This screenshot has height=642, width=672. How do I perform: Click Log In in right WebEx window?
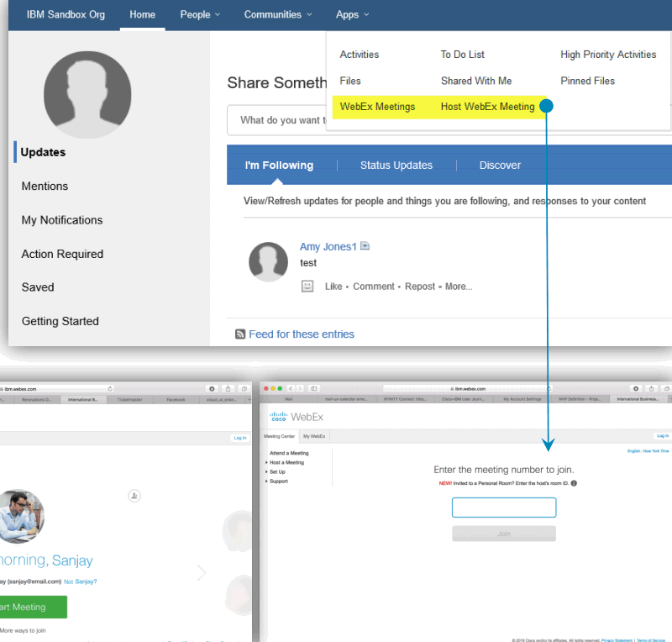(x=663, y=436)
